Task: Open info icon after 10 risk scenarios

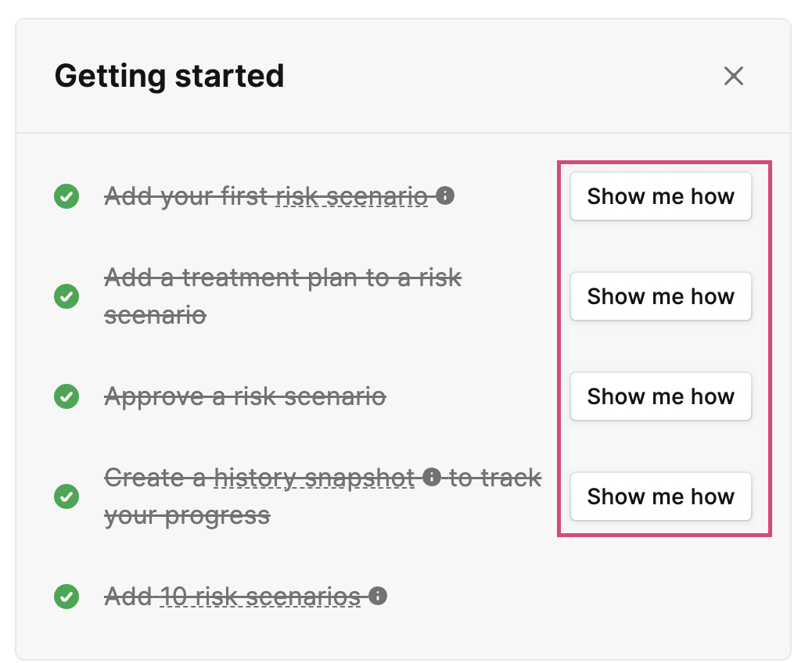Action: click(378, 596)
